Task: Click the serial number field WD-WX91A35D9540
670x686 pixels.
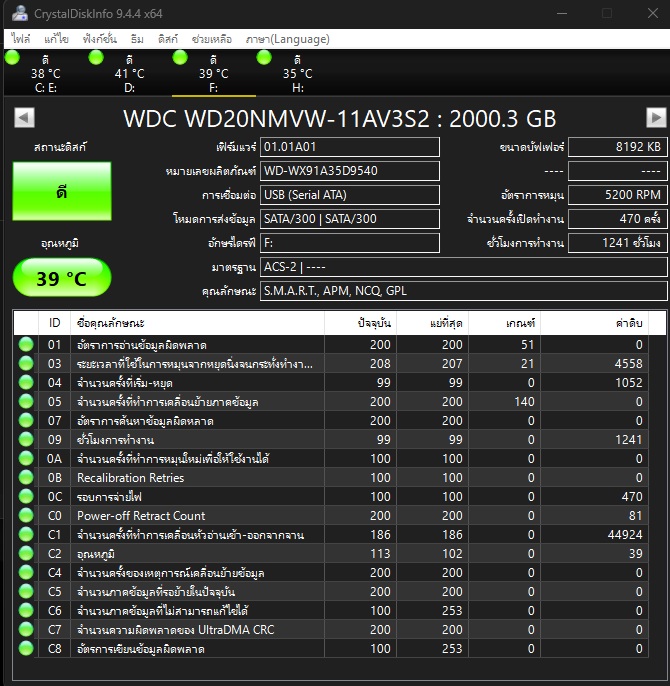Action: click(350, 171)
